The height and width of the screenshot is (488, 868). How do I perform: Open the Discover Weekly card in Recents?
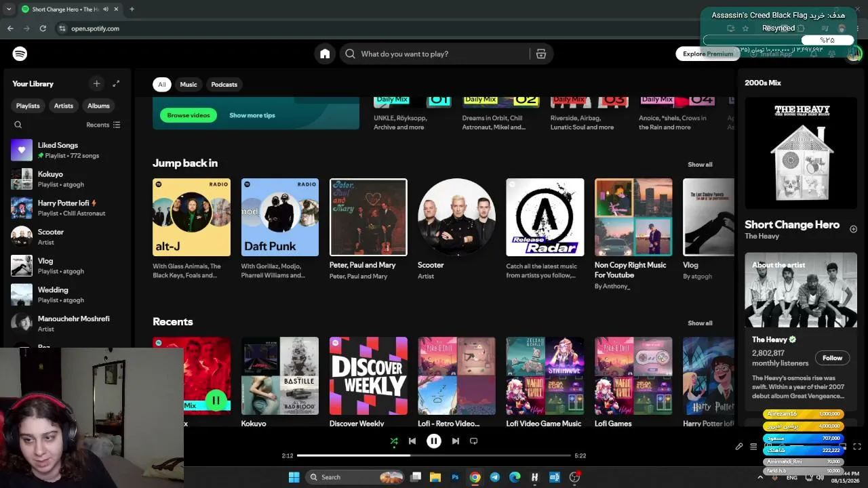(x=368, y=382)
